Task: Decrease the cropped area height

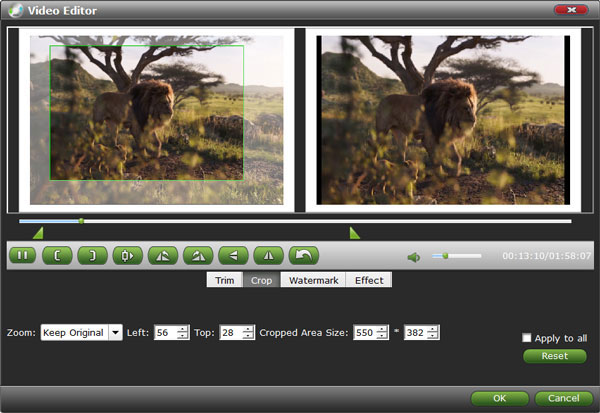Action: [433, 336]
